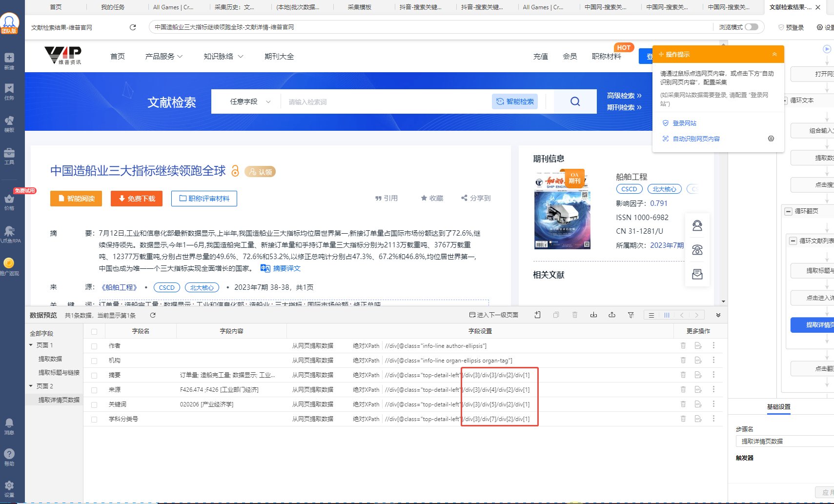
Task: Switch to 采集模板 tab
Action: point(359,7)
